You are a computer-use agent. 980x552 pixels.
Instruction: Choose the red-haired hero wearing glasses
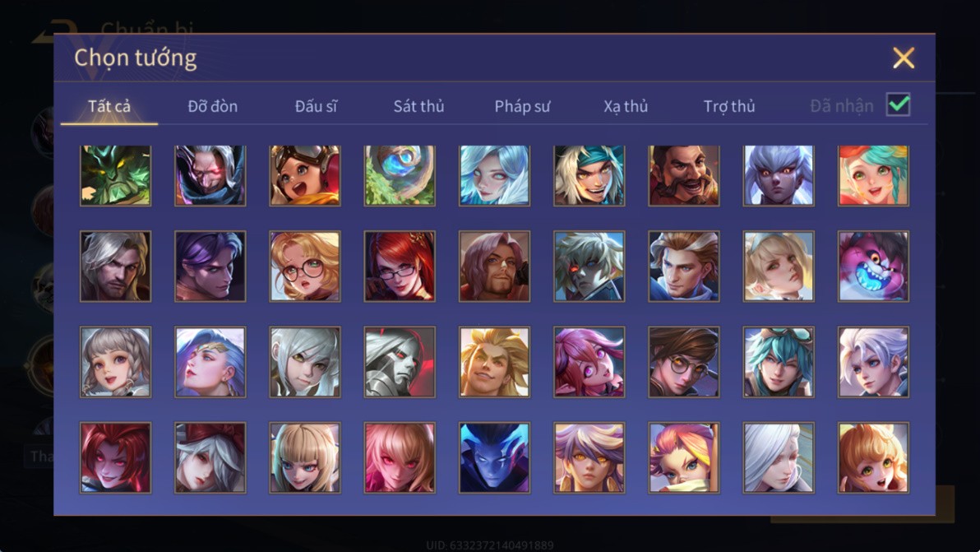(x=400, y=267)
